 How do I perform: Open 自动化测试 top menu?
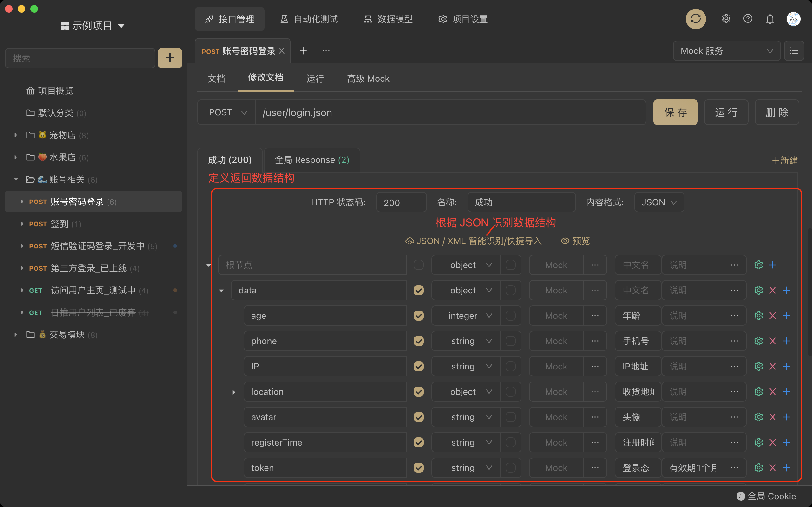(309, 19)
